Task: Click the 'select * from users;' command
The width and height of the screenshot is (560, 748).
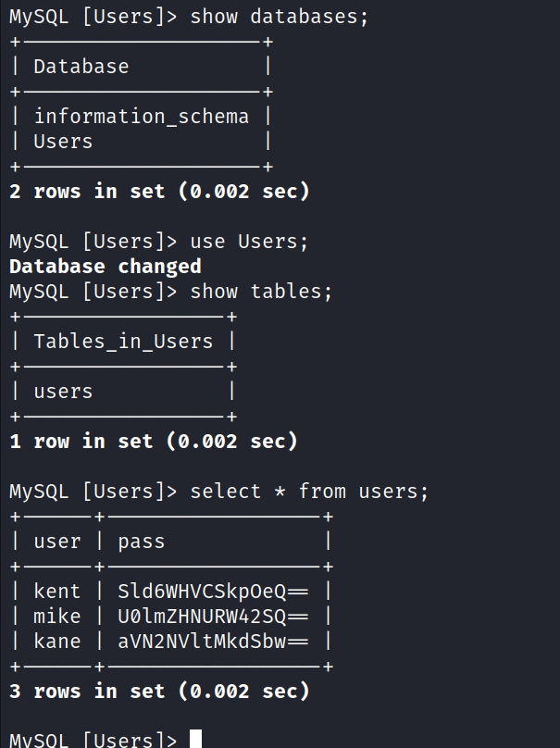Action: click(309, 492)
